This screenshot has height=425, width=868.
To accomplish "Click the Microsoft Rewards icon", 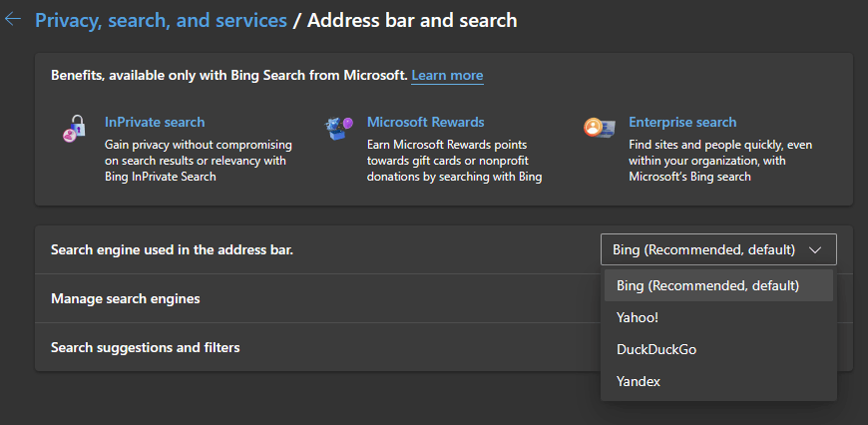I will tap(339, 129).
